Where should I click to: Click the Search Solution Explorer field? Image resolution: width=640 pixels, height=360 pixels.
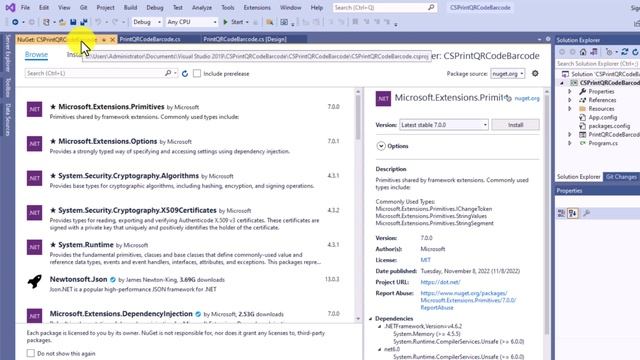pyautogui.click(x=597, y=64)
